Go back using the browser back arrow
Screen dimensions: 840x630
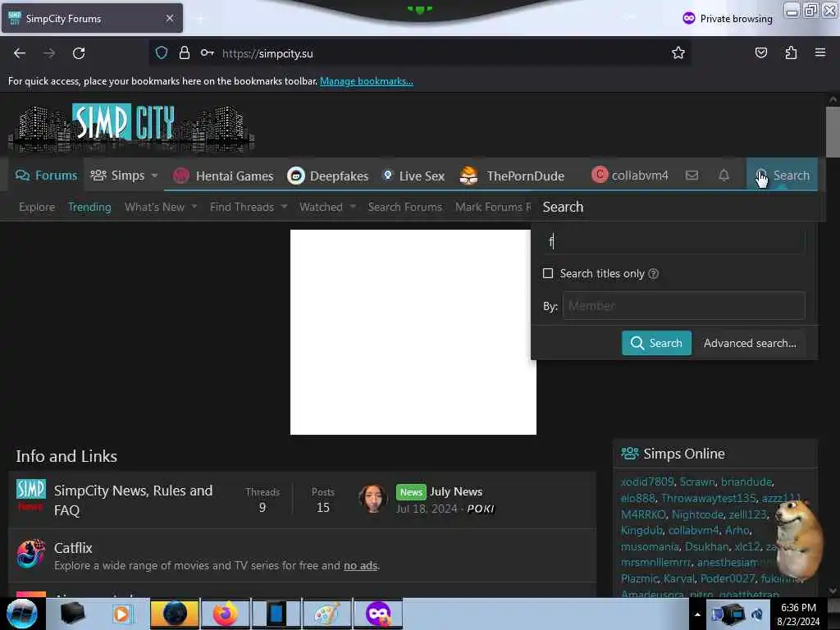(20, 53)
